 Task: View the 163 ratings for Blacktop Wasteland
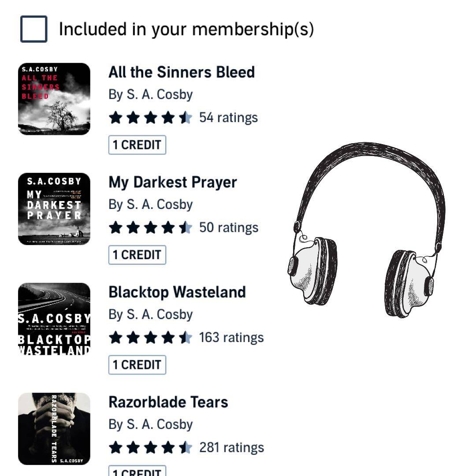point(231,338)
